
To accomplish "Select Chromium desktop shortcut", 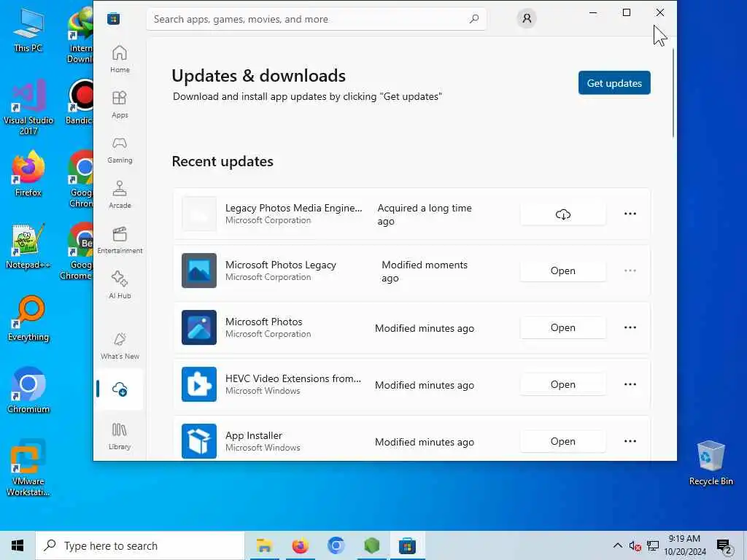I will (28, 391).
